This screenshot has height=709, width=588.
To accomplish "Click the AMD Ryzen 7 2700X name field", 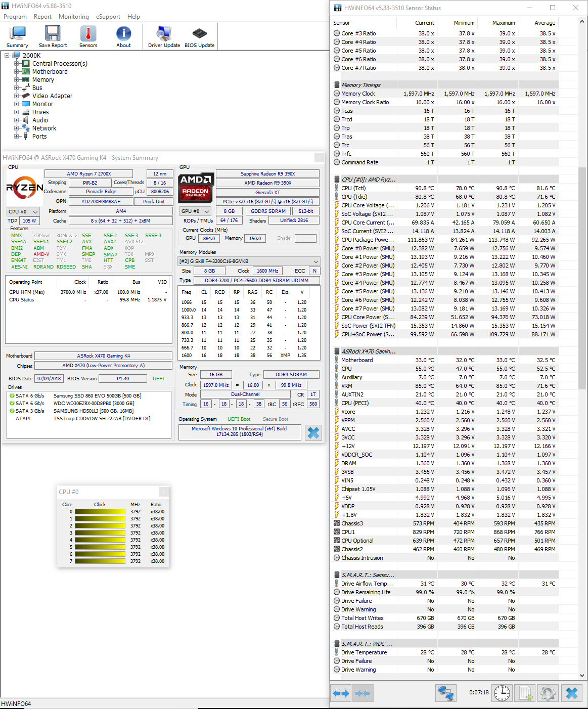I will tap(88, 173).
